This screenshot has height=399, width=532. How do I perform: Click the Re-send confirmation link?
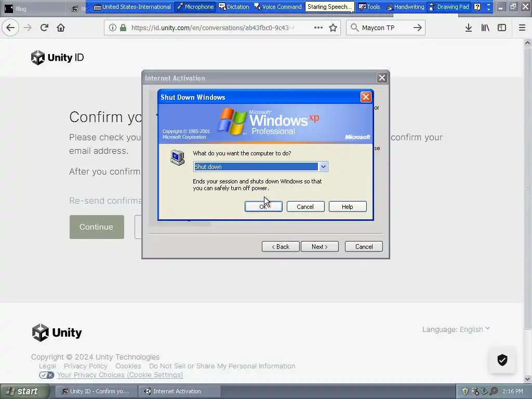(x=105, y=201)
